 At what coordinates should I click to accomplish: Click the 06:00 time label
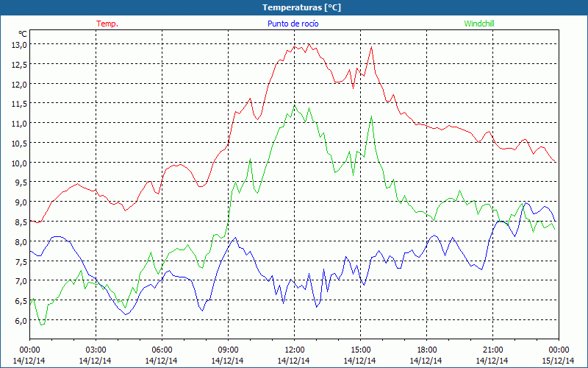point(162,350)
